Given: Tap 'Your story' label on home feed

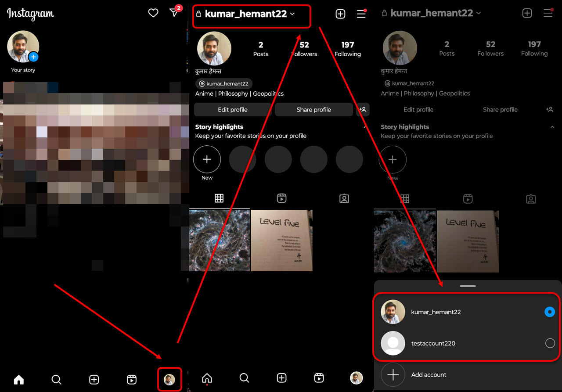Looking at the screenshot, I should [x=23, y=70].
